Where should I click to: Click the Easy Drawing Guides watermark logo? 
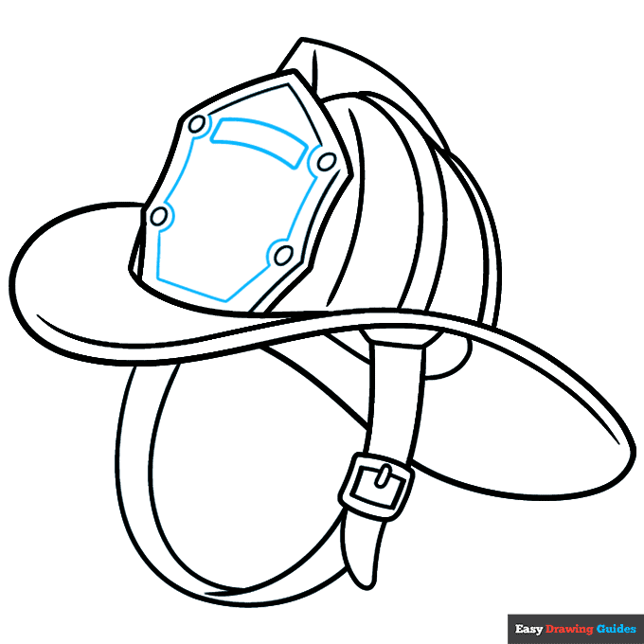(x=576, y=628)
